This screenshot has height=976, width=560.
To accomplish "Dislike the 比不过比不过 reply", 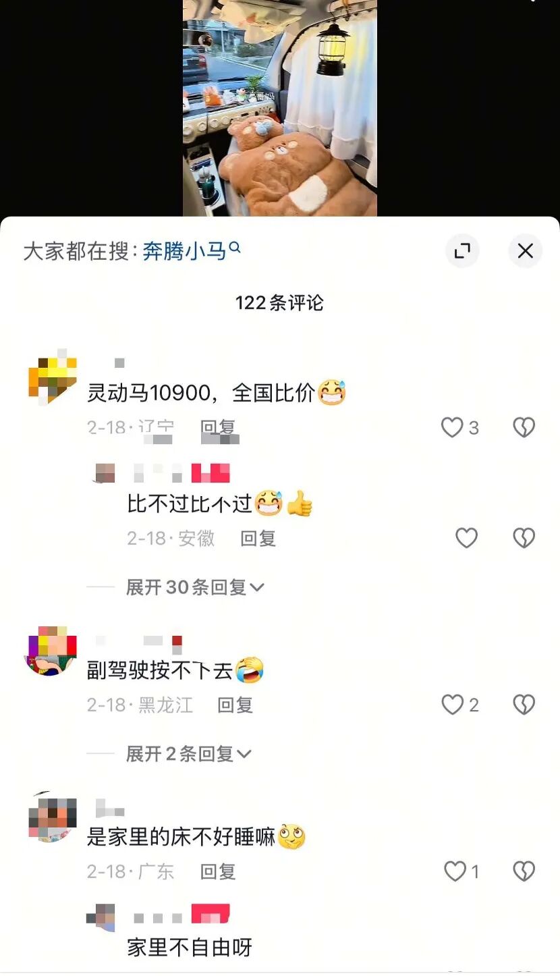I will (x=524, y=538).
